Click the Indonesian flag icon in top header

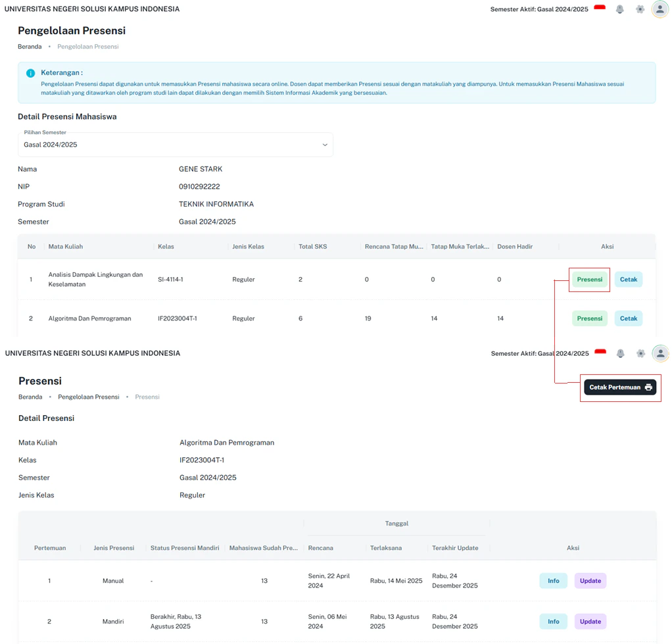tap(600, 7)
